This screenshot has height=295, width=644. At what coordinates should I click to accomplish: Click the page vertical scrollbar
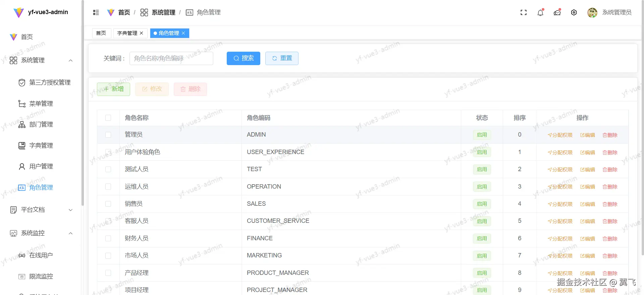coord(642,128)
